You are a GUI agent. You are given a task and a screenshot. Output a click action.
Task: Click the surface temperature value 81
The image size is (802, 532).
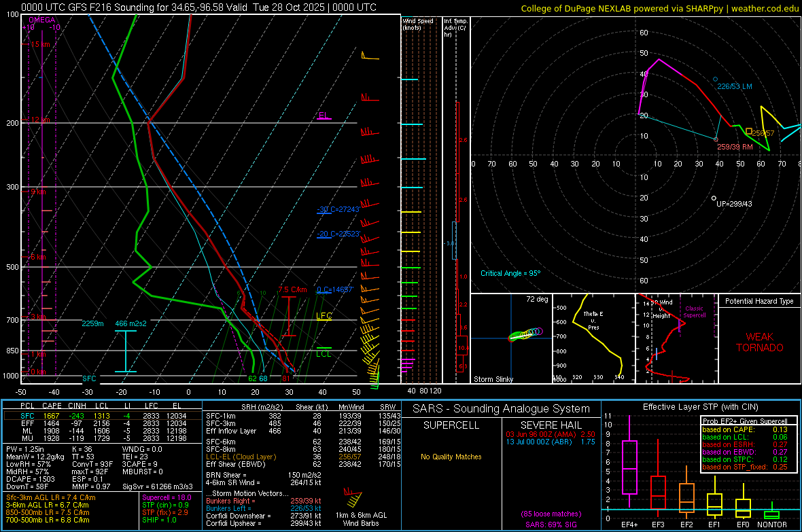286,378
